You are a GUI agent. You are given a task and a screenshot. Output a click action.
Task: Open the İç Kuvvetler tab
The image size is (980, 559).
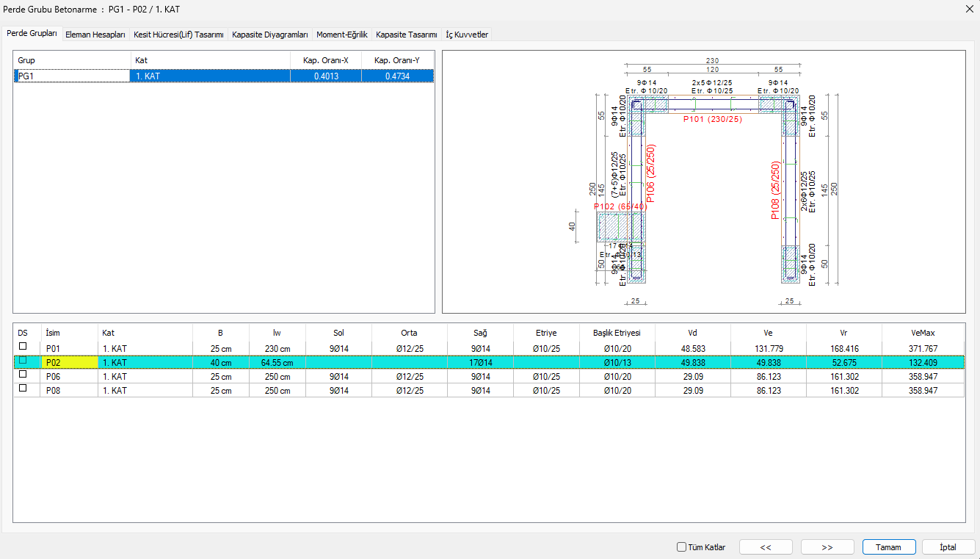[467, 35]
